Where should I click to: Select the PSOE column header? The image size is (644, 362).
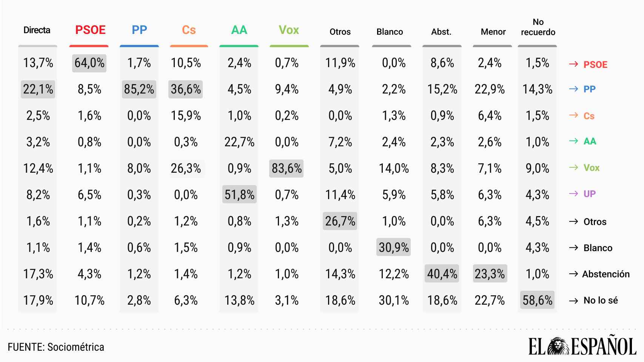[90, 30]
